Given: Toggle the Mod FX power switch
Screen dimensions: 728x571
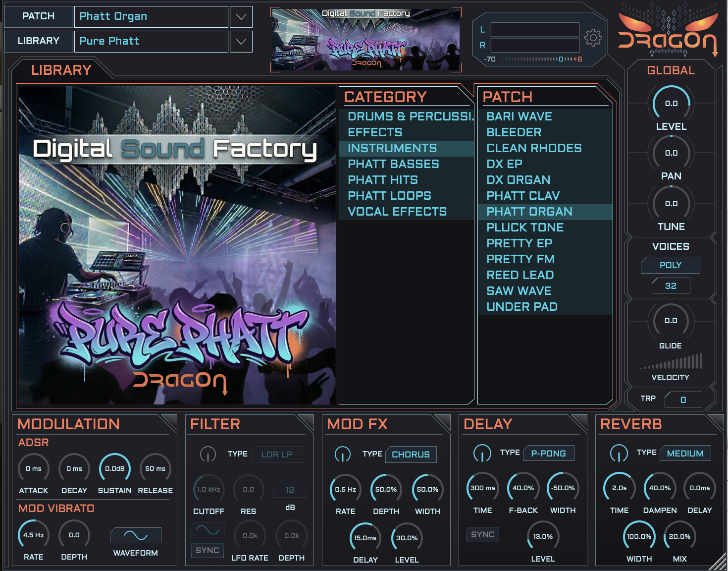Looking at the screenshot, I should tap(343, 454).
